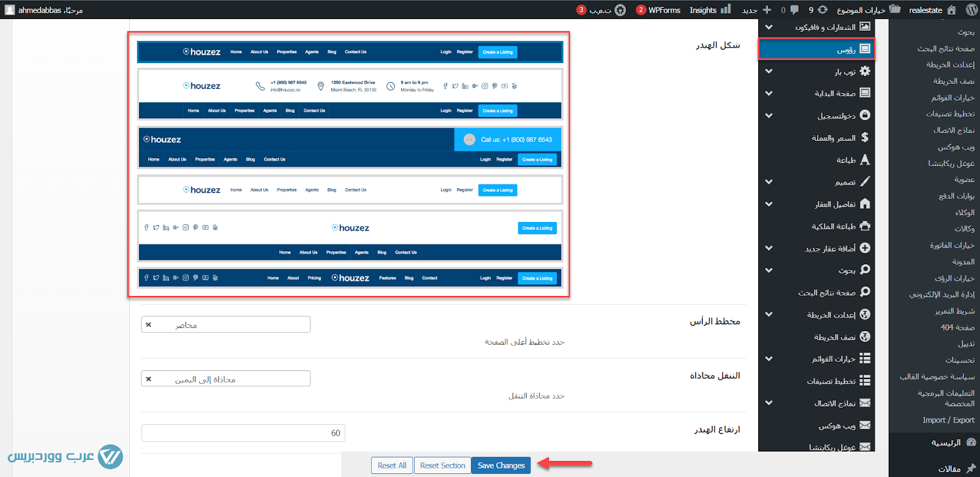Open المدونة in the WordPress sidebar
Viewport: 980px width, 477px height.
click(963, 262)
